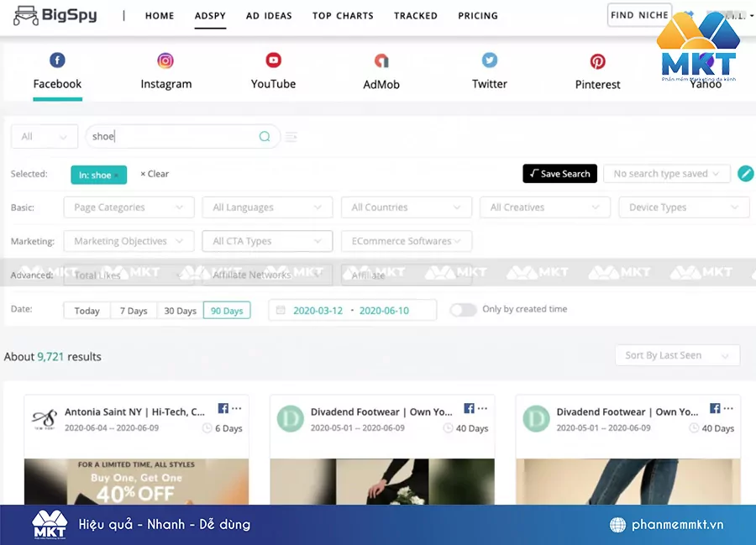Click end date 2020-06-10

384,311
